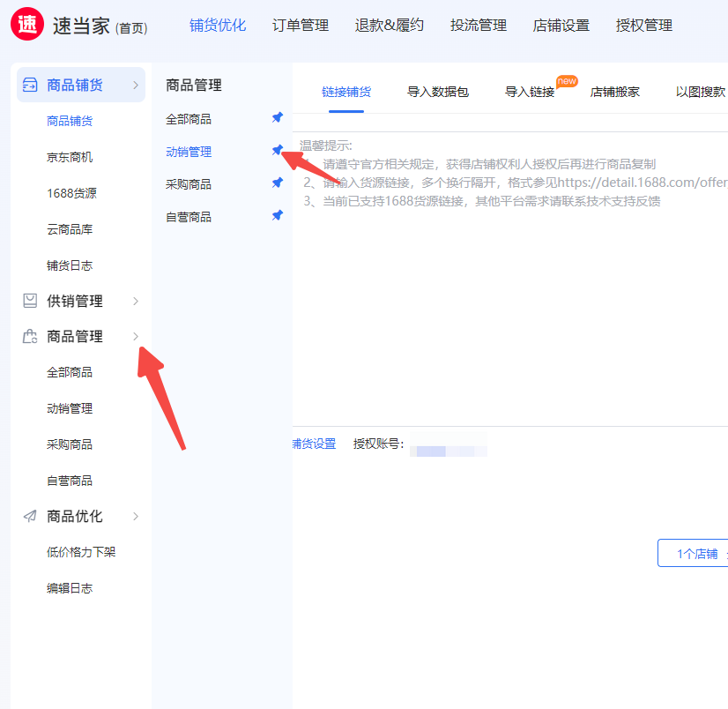Expand the 商品优化 section chevron
Viewport: 728px width, 709px height.
point(136,516)
